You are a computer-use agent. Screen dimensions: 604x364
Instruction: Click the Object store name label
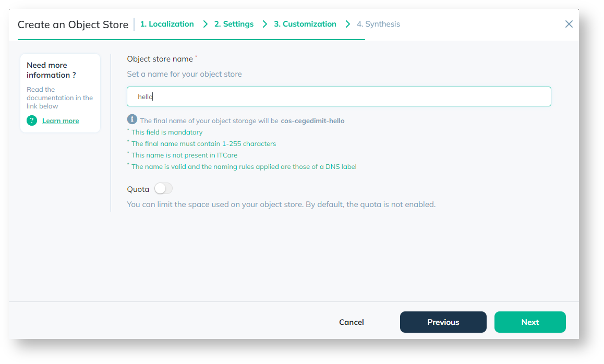(160, 59)
